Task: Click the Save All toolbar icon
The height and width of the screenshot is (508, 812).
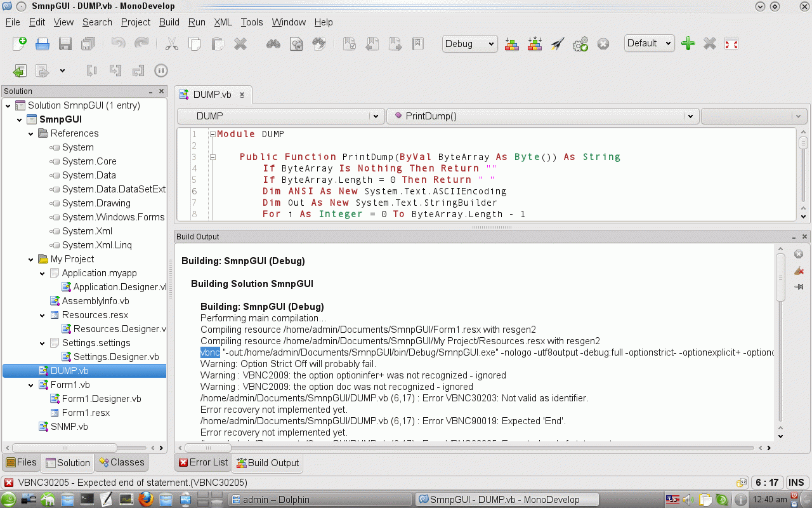Action: click(x=88, y=43)
